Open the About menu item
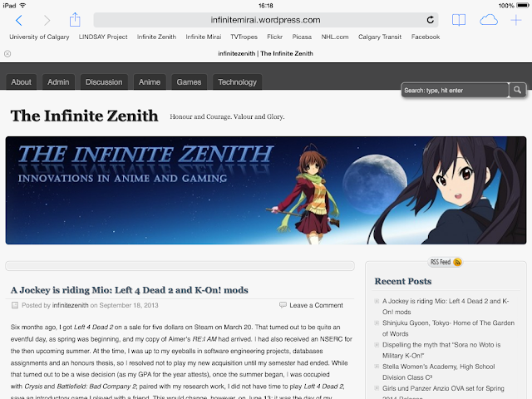Image resolution: width=532 pixels, height=399 pixels. click(x=21, y=82)
